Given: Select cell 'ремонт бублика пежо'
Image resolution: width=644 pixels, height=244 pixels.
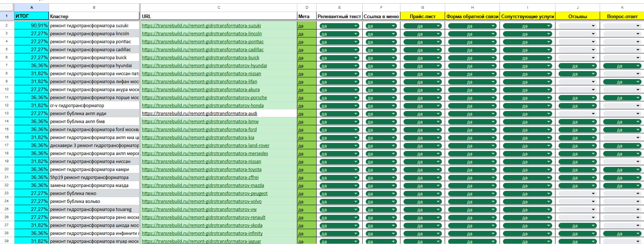Looking at the screenshot, I should click(94, 193).
